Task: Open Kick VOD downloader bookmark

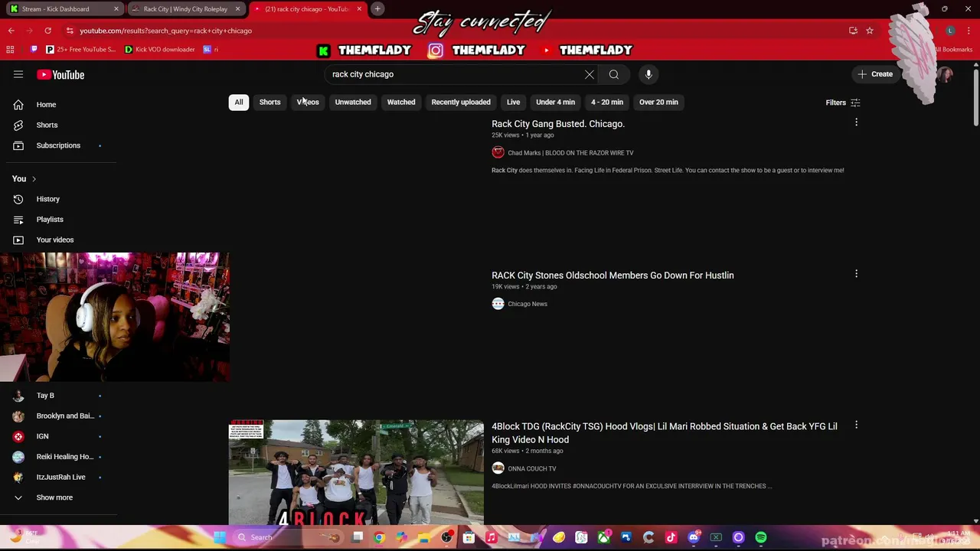Action: point(159,49)
